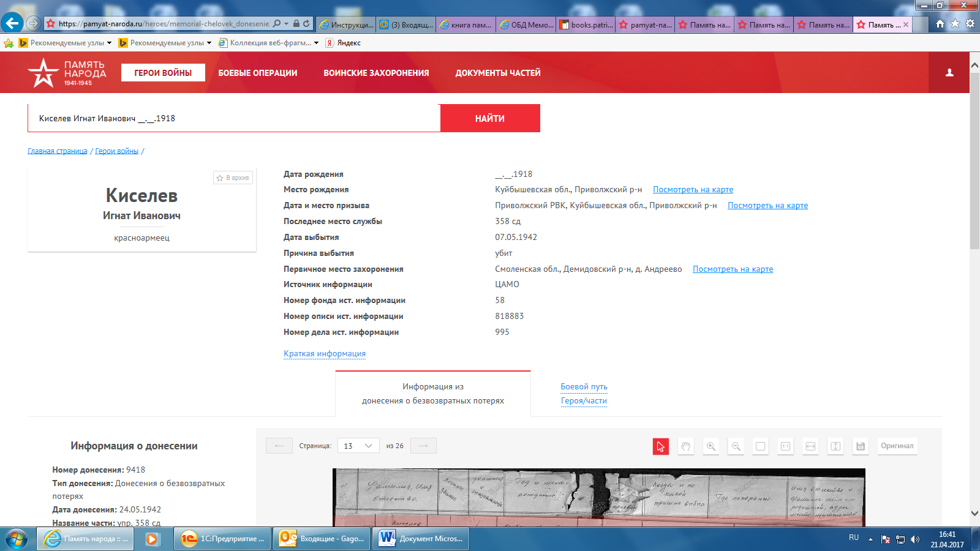Select the pointer cursor tool in viewer
980x551 pixels.
pyautogui.click(x=660, y=446)
